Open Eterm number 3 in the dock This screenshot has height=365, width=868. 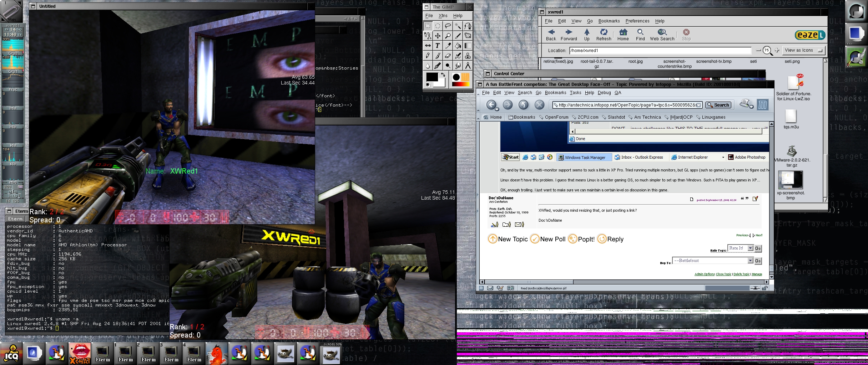click(171, 354)
